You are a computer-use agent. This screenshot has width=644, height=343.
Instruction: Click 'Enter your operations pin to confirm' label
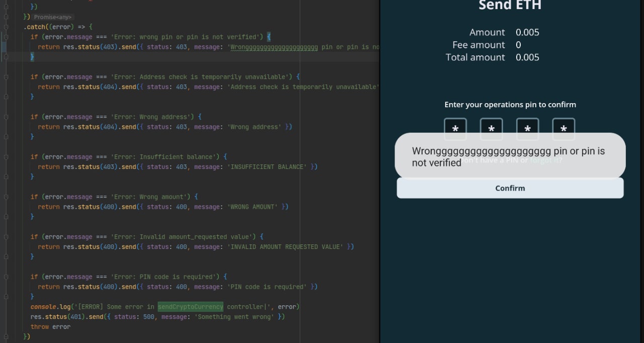point(510,105)
